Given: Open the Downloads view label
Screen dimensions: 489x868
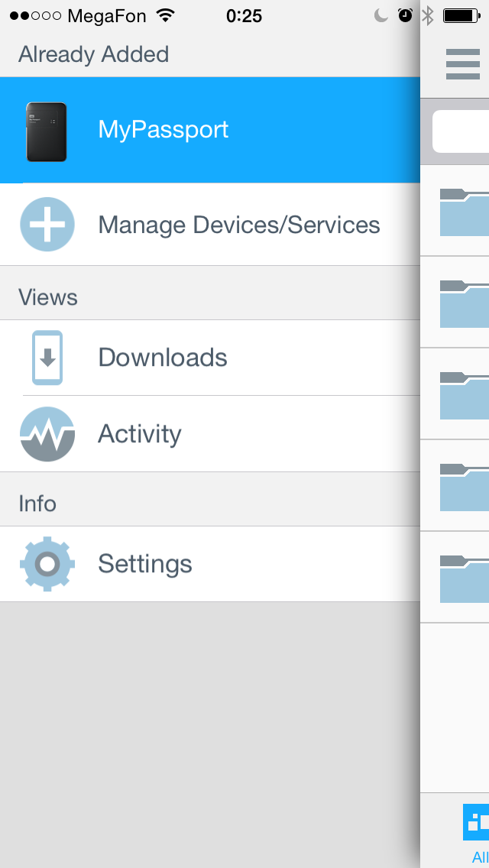Looking at the screenshot, I should coord(163,358).
